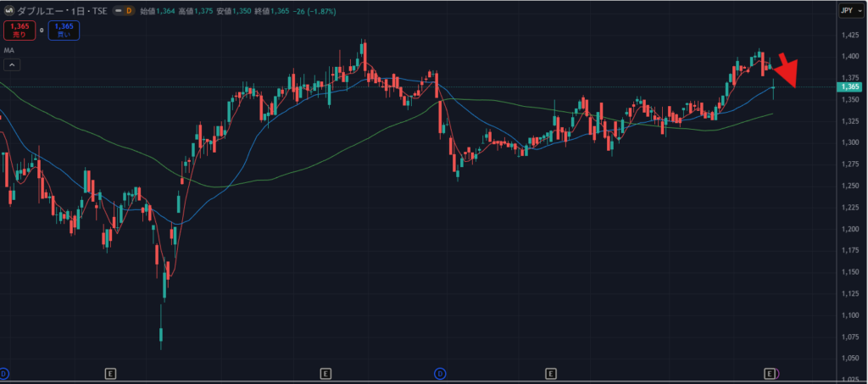Select the MA indicator label
This screenshot has height=384, width=868.
click(x=8, y=51)
